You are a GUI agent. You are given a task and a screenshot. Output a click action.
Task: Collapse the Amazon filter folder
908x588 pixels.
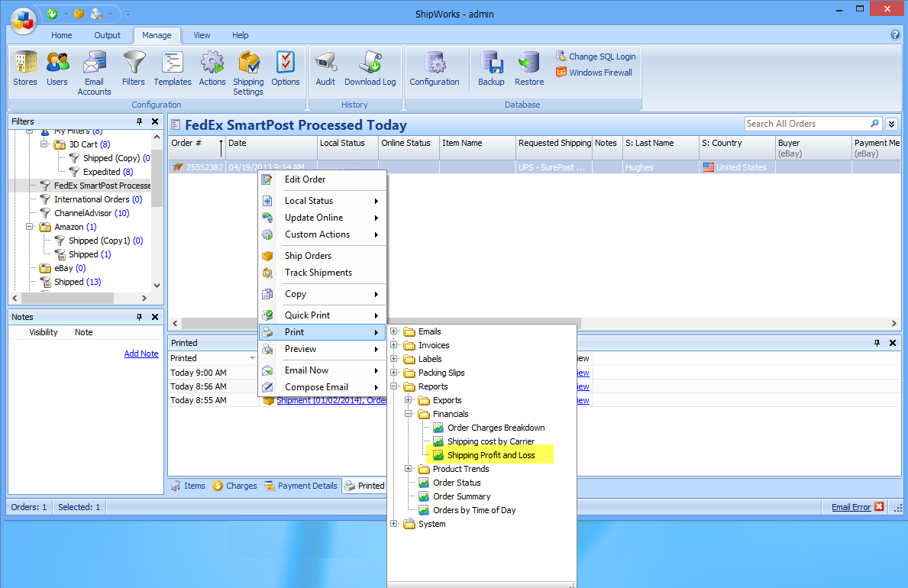(30, 227)
